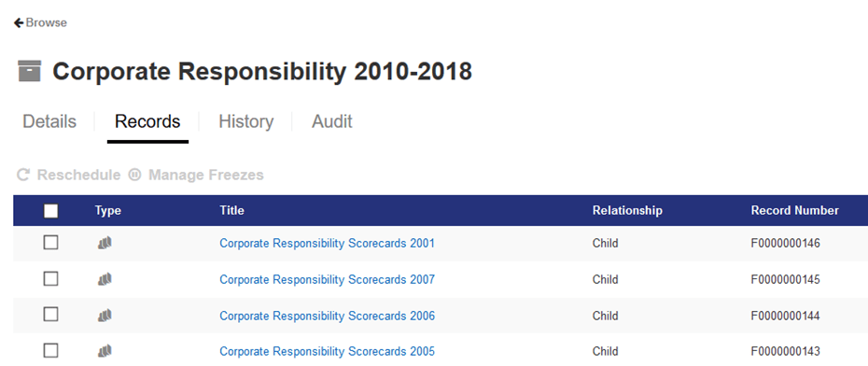Click the box icon beside Corporate Responsibility title

(x=29, y=71)
